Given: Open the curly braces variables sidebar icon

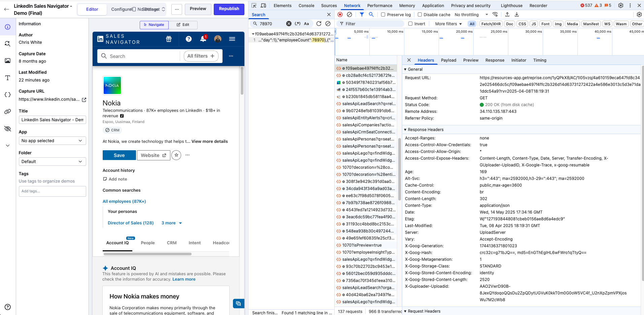Looking at the screenshot, I should click(7, 95).
